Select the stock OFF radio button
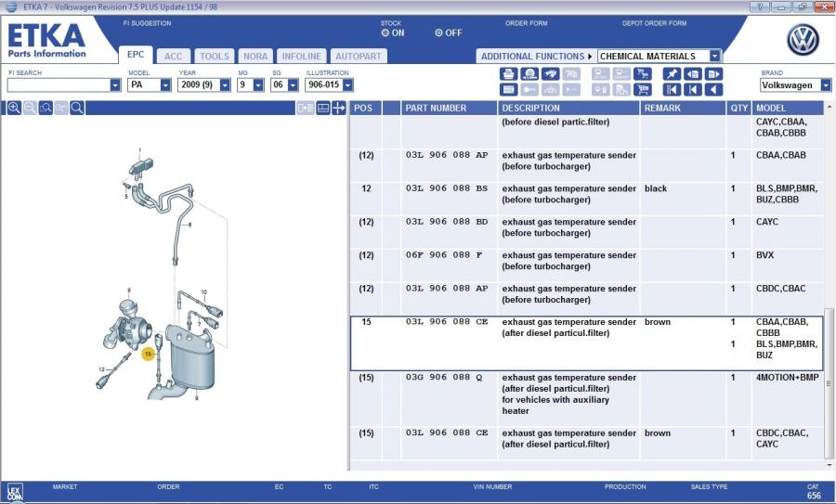This screenshot has height=504, width=836. coord(438,32)
